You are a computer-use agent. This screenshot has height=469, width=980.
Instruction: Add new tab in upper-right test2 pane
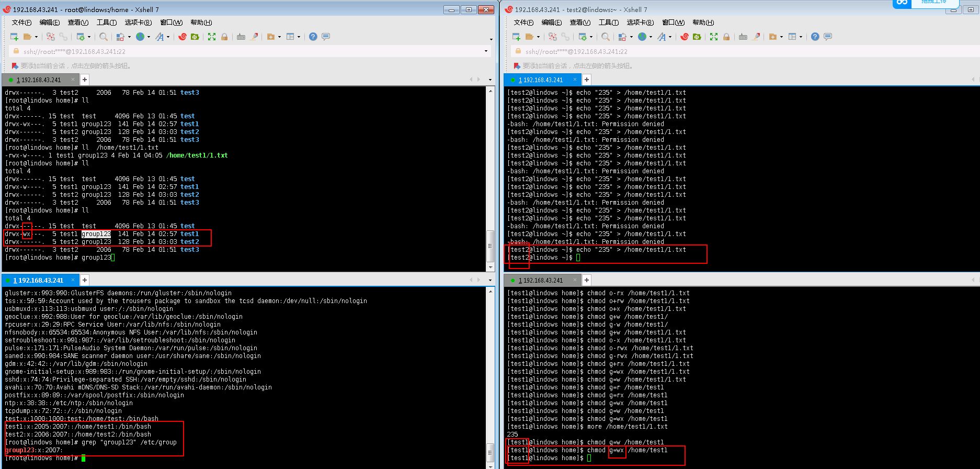pyautogui.click(x=587, y=80)
